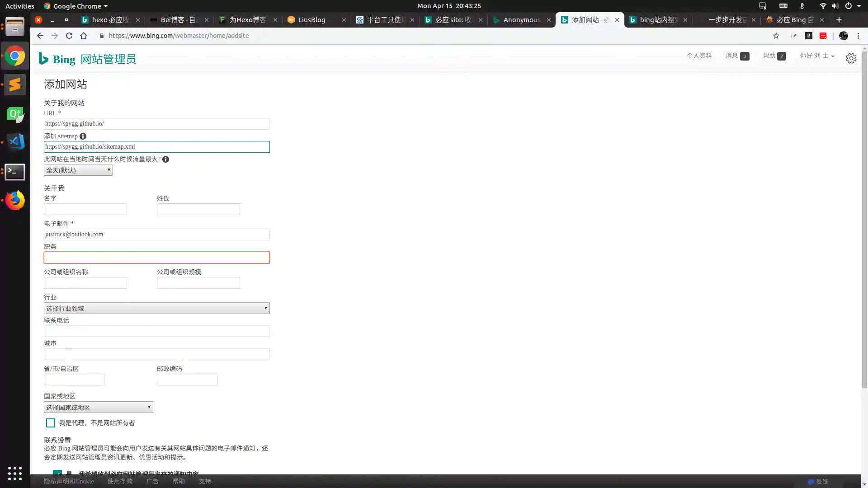
Task: Go forward in browser history
Action: click(x=55, y=36)
